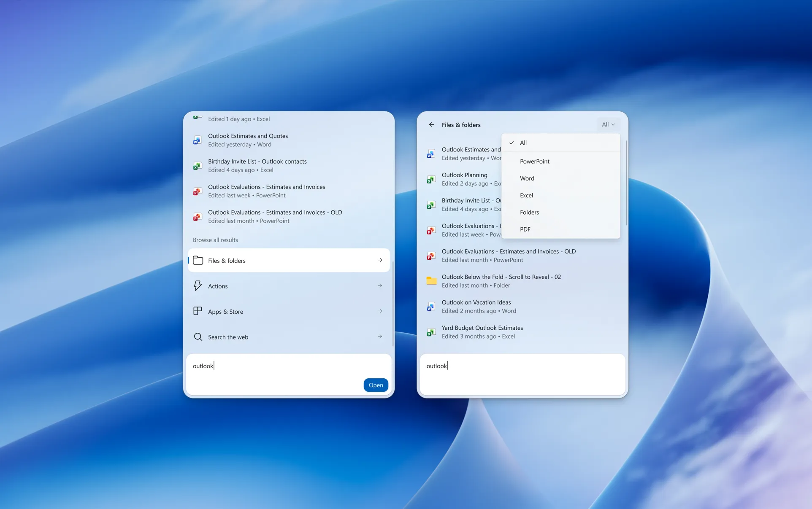Viewport: 812px width, 509px height.
Task: Click Word icon beside Outlook on Vacation Ideas
Action: tap(431, 307)
